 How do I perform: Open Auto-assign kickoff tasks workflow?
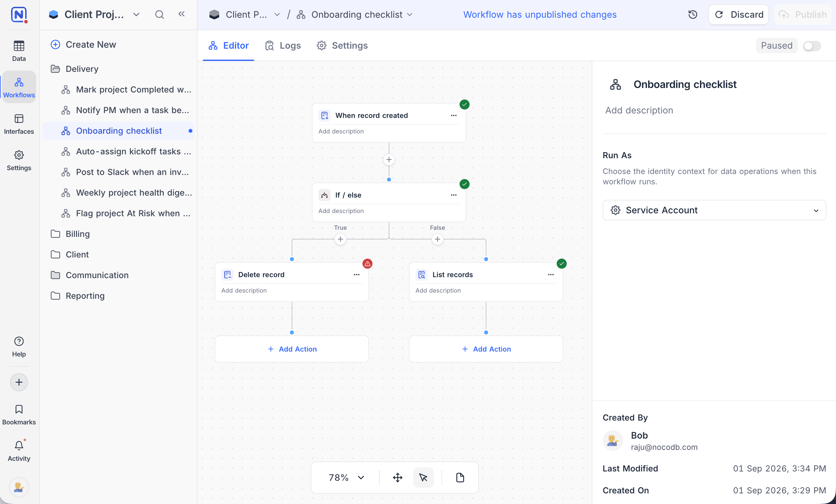(x=119, y=151)
